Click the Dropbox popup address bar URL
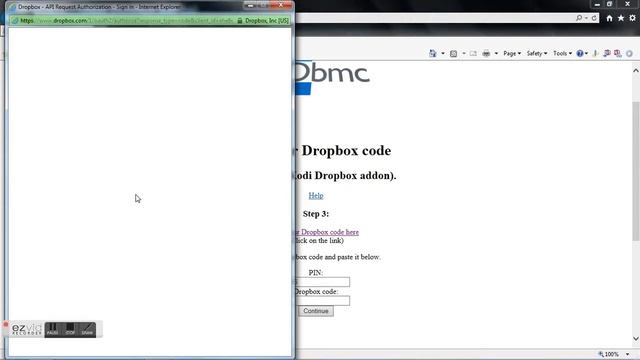This screenshot has width=640, height=360. [x=127, y=20]
